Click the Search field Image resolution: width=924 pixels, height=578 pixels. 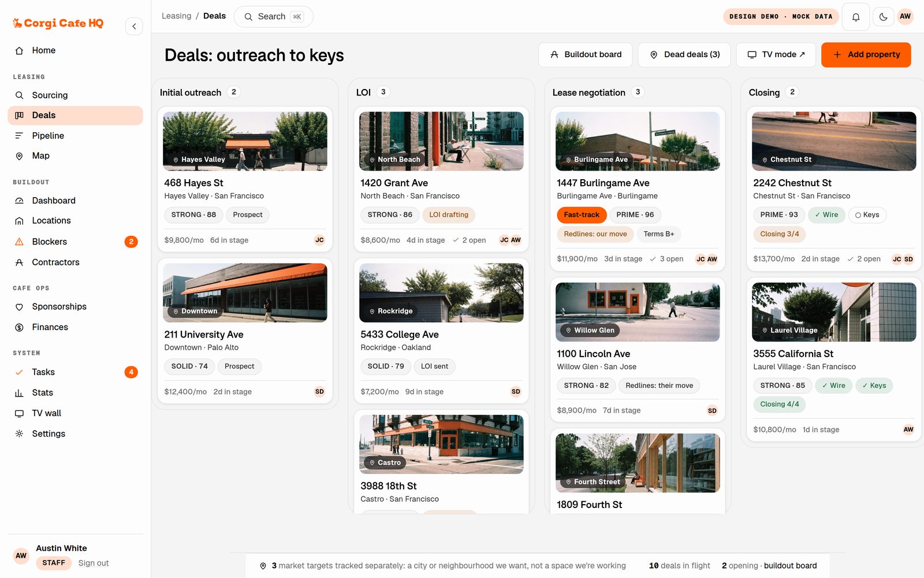click(273, 17)
